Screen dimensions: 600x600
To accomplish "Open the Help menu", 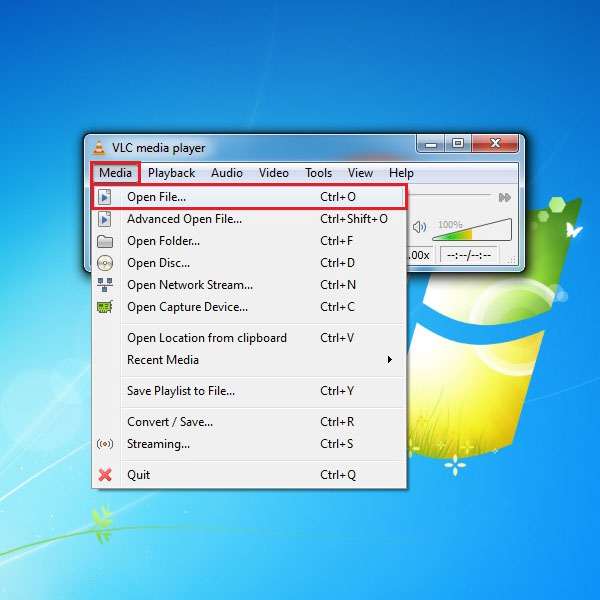I will point(401,173).
